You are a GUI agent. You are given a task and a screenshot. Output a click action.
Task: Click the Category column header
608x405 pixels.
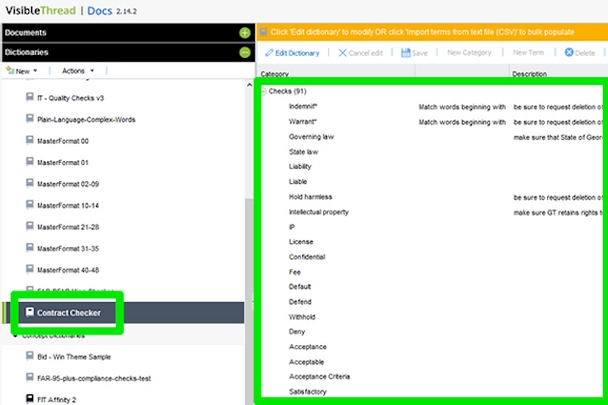[275, 74]
